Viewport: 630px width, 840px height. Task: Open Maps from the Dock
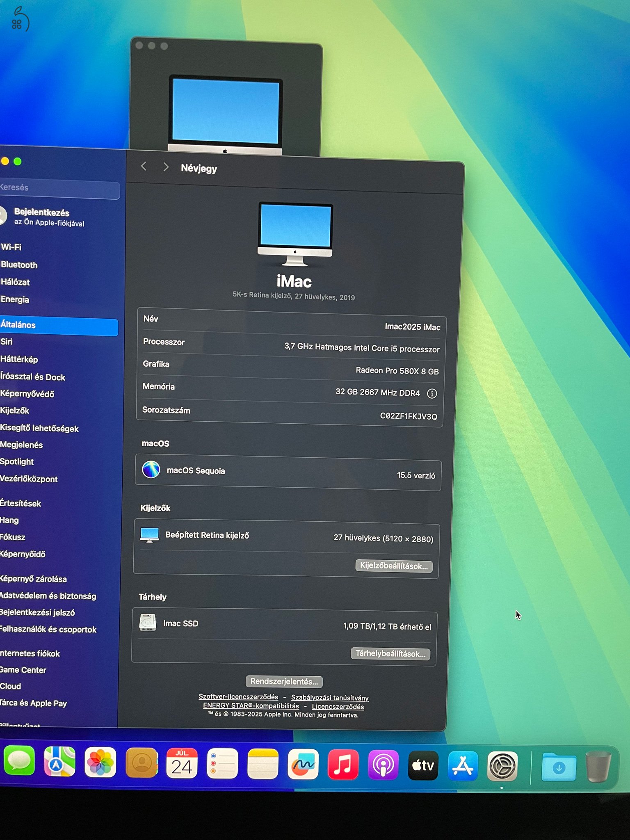(x=59, y=762)
